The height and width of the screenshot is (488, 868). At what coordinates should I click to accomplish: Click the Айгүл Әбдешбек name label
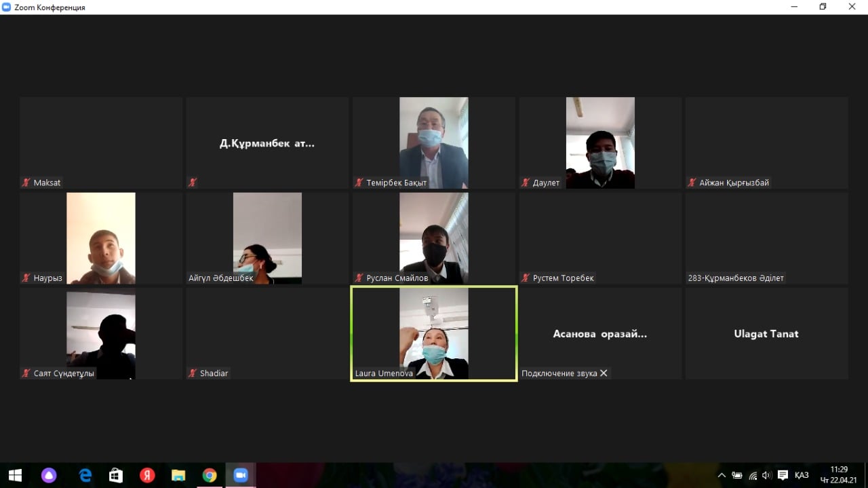(221, 278)
